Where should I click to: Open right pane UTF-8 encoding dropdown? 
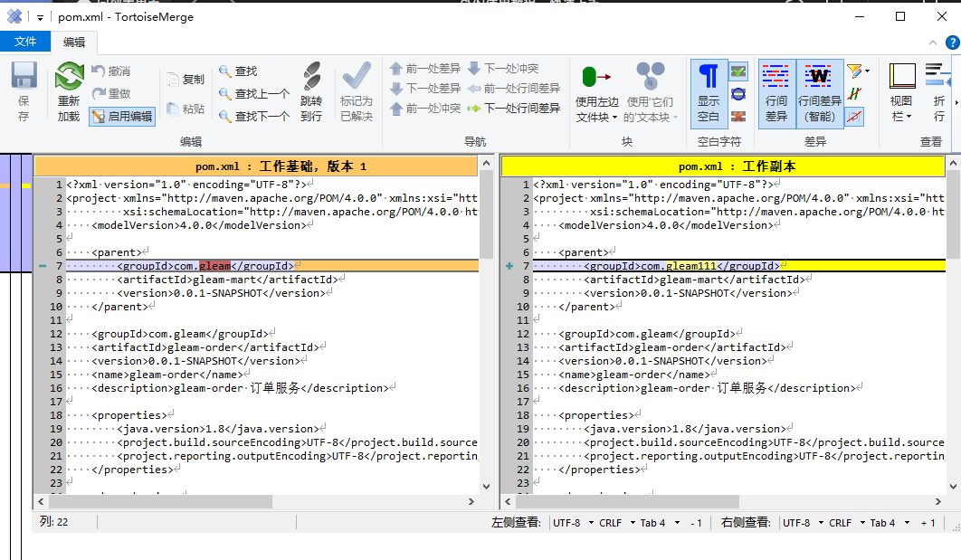(803, 523)
